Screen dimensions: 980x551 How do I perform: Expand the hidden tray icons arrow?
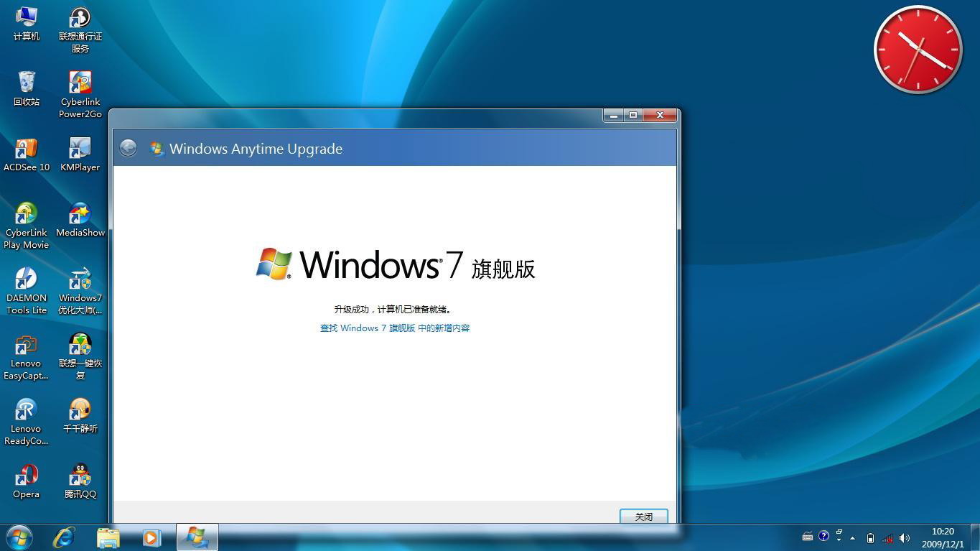[853, 537]
